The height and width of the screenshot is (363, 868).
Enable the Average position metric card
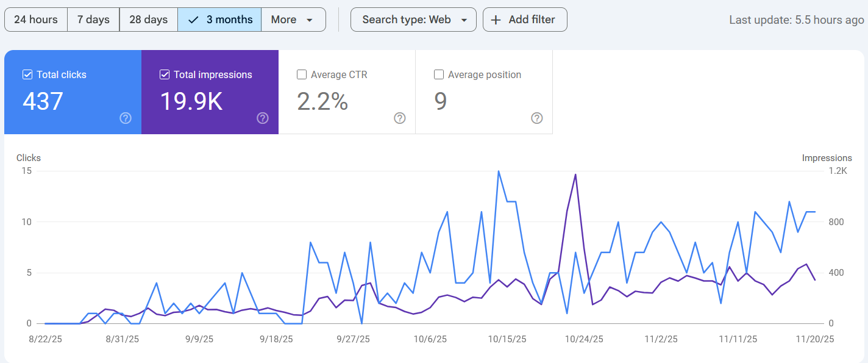(x=438, y=74)
